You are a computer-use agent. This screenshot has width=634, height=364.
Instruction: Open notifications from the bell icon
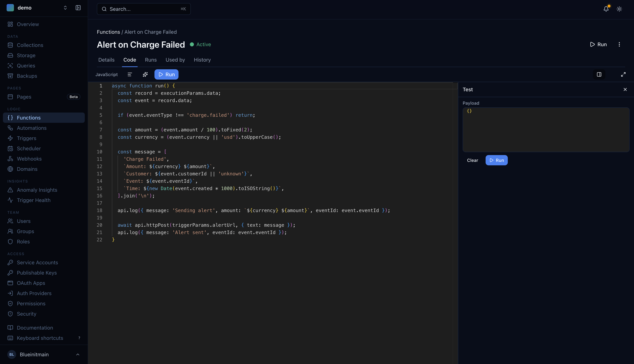pos(606,9)
